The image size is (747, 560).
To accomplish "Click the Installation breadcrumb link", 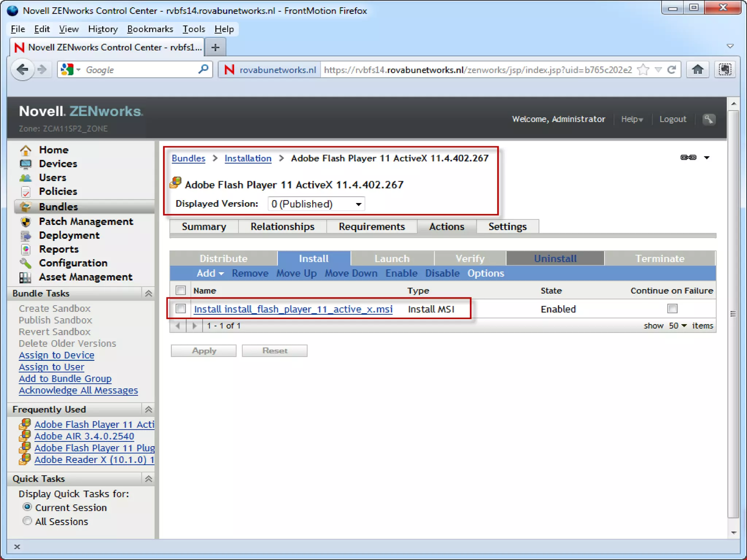I will 248,158.
